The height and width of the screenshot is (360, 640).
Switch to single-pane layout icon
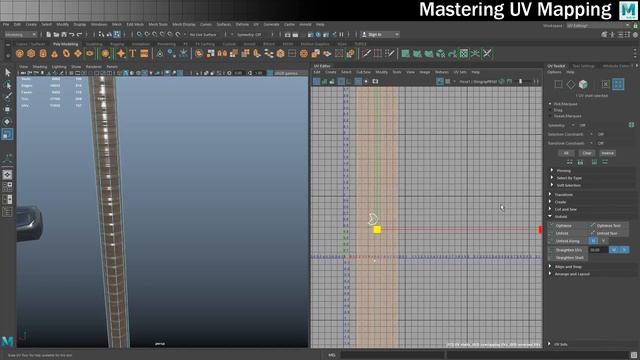pos(7,175)
